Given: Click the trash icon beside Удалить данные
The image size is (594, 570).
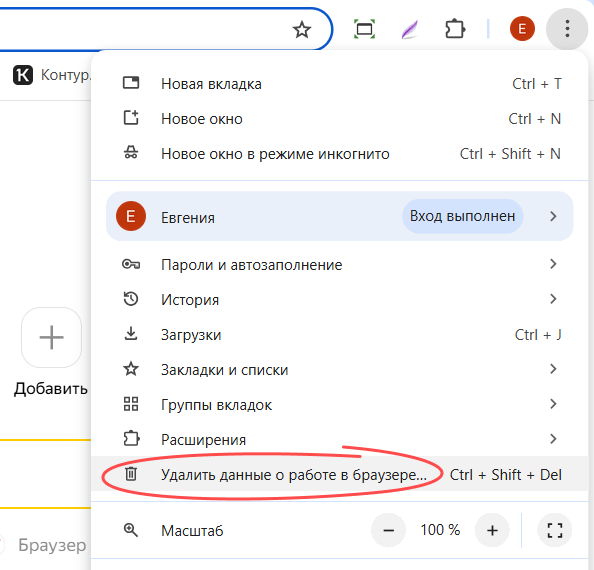Looking at the screenshot, I should click(x=131, y=474).
